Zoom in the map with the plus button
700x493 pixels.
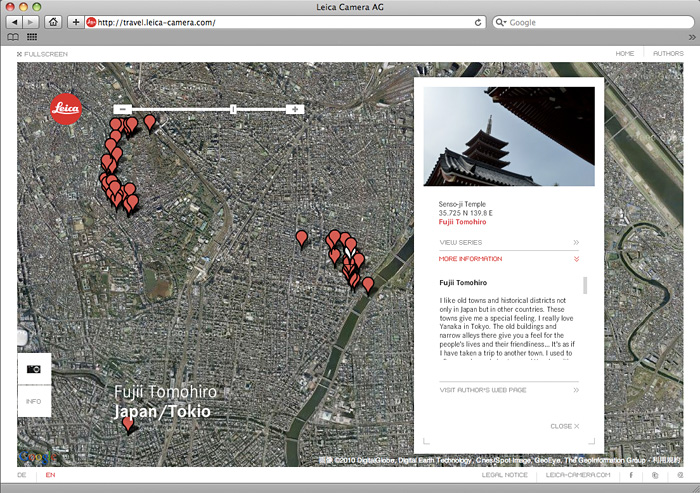[x=295, y=109]
